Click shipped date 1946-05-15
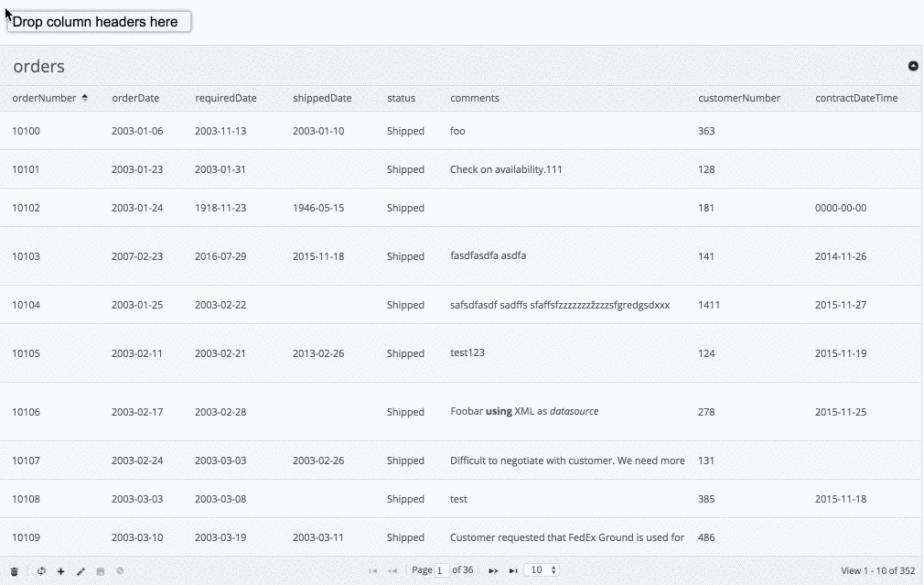Image resolution: width=924 pixels, height=585 pixels. [x=318, y=208]
